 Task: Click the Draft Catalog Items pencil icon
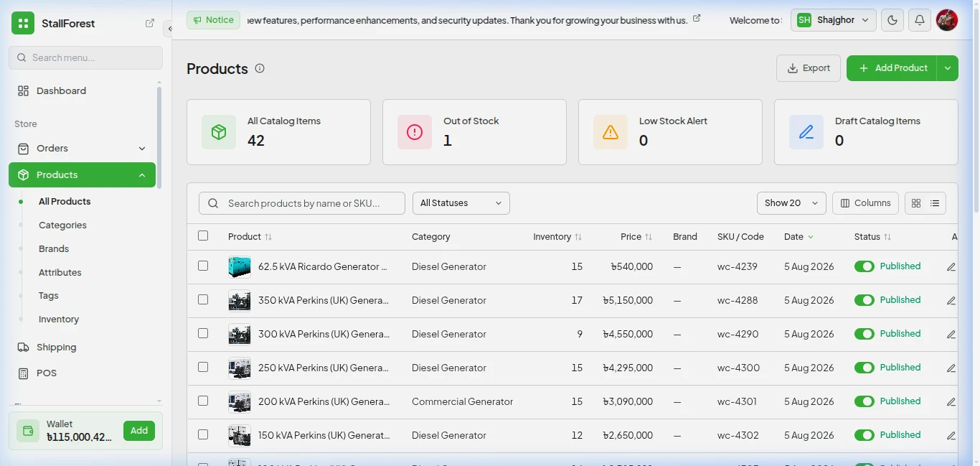[x=806, y=132]
